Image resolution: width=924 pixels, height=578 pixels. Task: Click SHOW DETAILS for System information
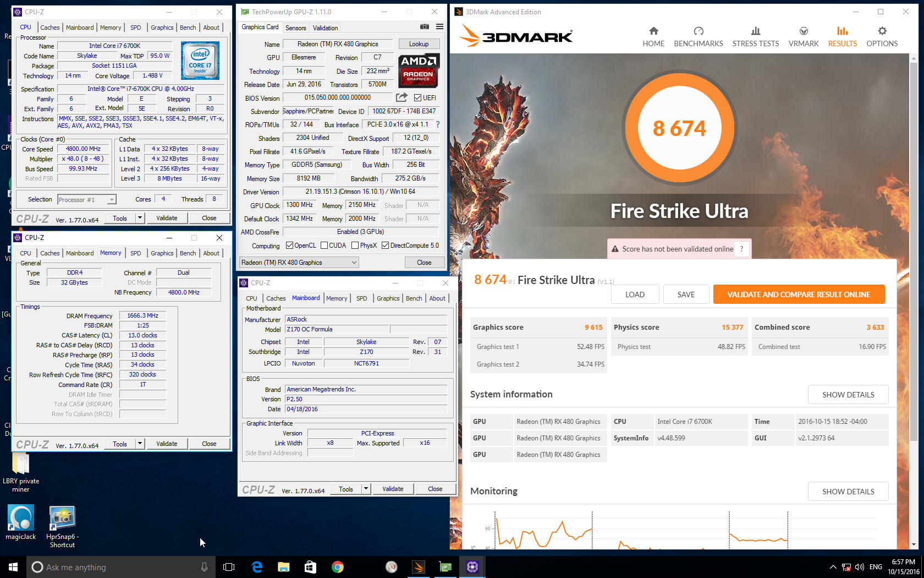click(x=848, y=395)
